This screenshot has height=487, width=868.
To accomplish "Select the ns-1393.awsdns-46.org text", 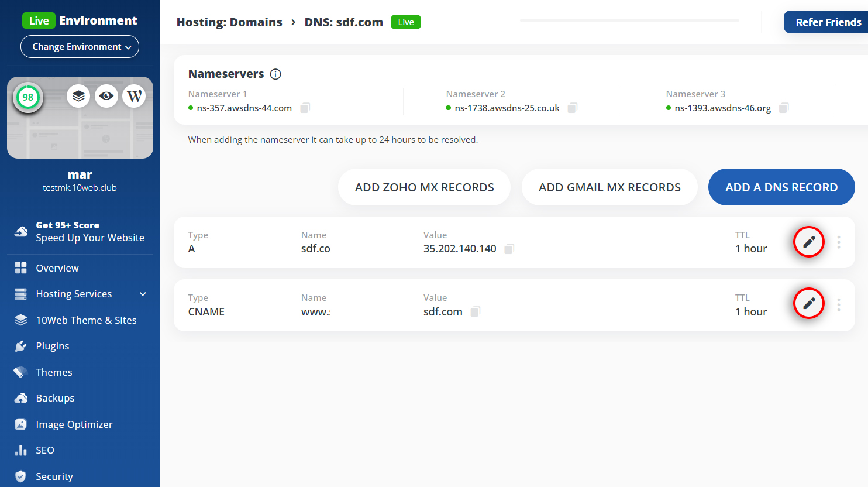I will [723, 108].
